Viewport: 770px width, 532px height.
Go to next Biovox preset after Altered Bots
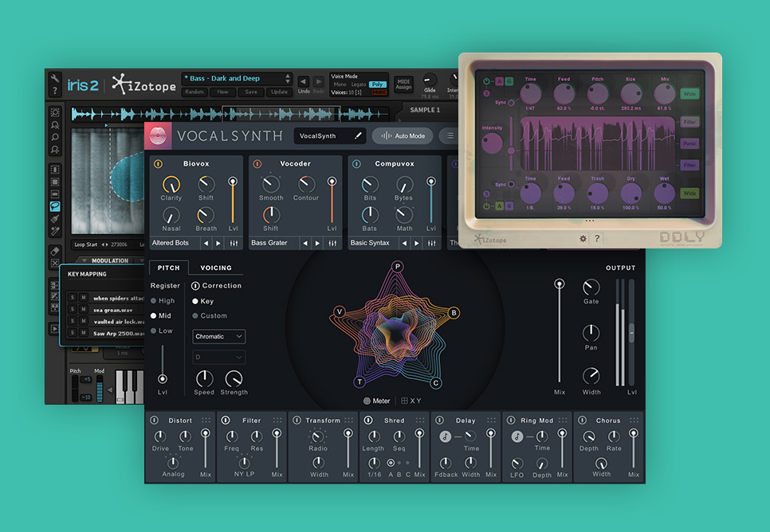tap(218, 243)
